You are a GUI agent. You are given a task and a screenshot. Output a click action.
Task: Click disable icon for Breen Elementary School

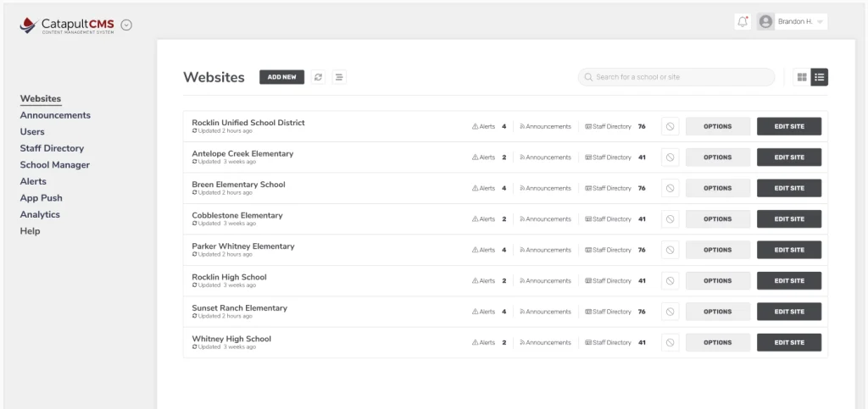point(670,189)
